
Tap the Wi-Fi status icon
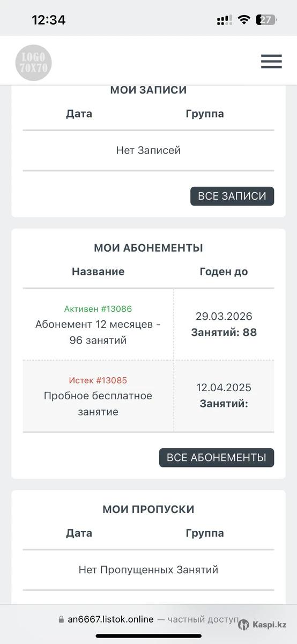(244, 20)
